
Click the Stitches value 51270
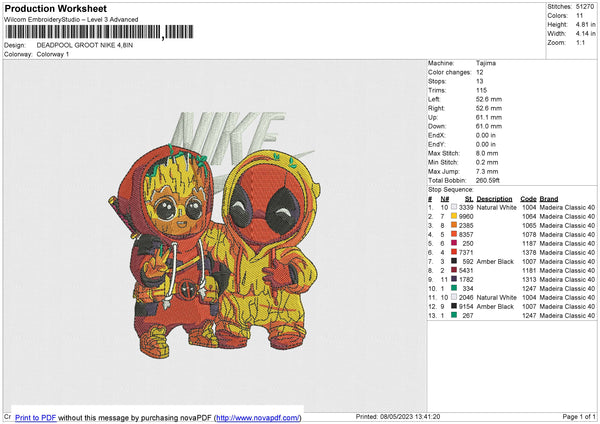pyautogui.click(x=585, y=7)
